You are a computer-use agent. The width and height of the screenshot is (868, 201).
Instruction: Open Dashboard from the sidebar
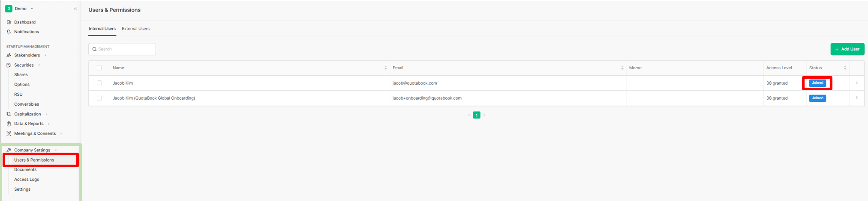click(25, 22)
